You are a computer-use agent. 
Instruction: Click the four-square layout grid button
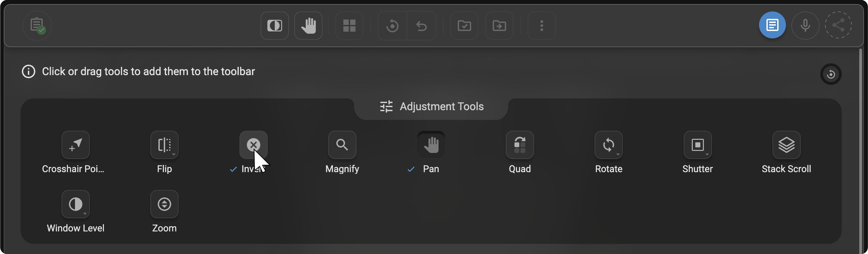(349, 26)
